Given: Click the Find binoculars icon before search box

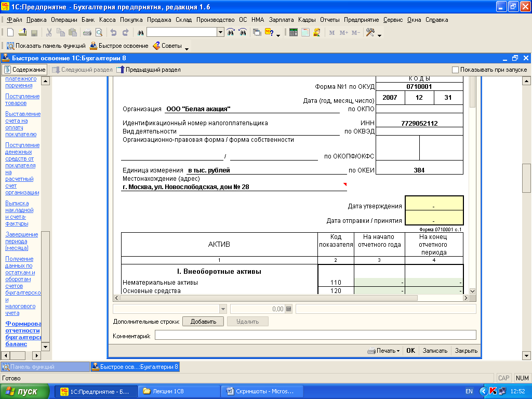Looking at the screenshot, I should [140, 33].
